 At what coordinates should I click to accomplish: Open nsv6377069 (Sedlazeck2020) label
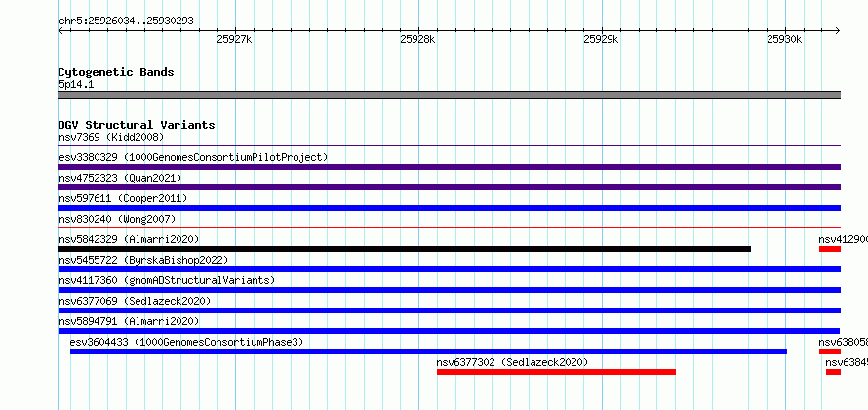135,301
